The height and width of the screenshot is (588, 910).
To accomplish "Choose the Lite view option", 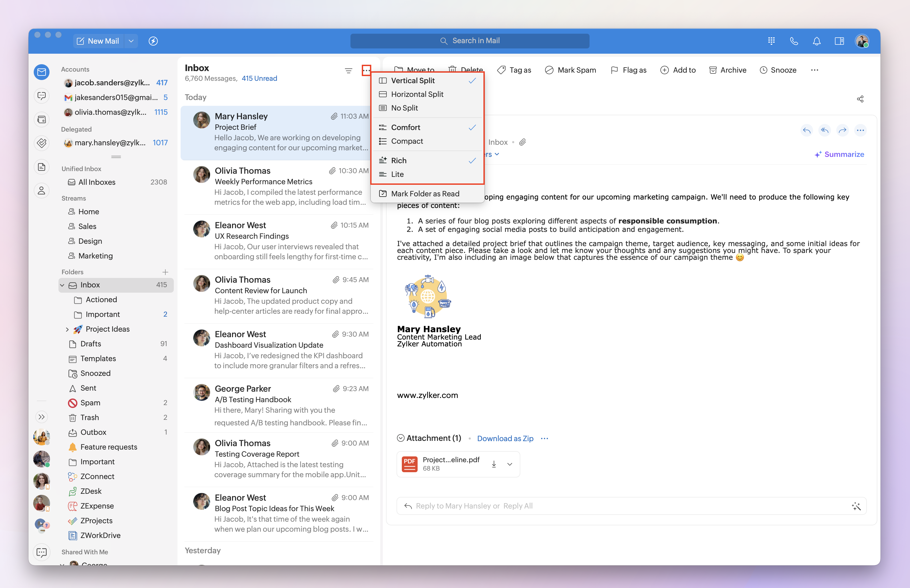I will point(397,175).
